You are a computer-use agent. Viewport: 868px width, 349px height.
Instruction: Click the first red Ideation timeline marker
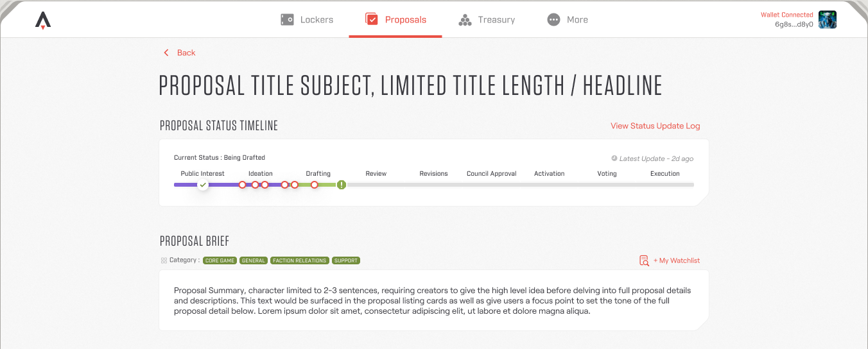click(242, 185)
